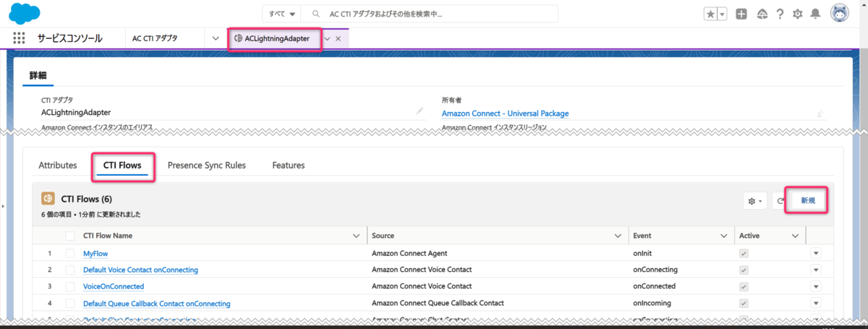Expand the favorites list arrow

[723, 14]
